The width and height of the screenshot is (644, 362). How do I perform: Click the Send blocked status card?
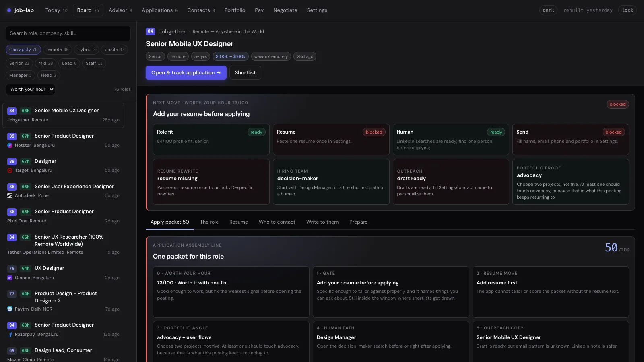[571, 140]
